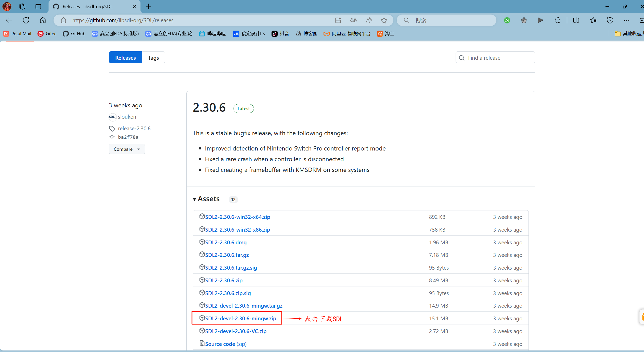
Task: Open the 2.30.6 release title
Action: [209, 107]
